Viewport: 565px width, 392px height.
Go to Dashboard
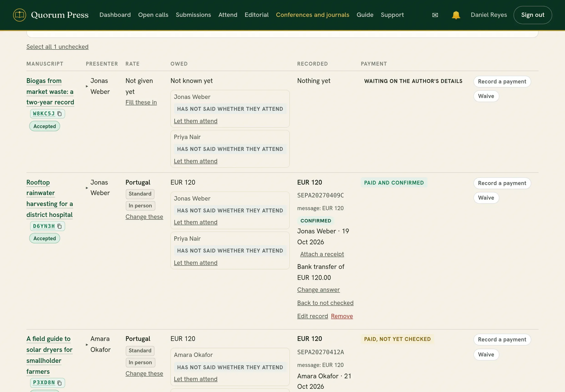point(115,15)
